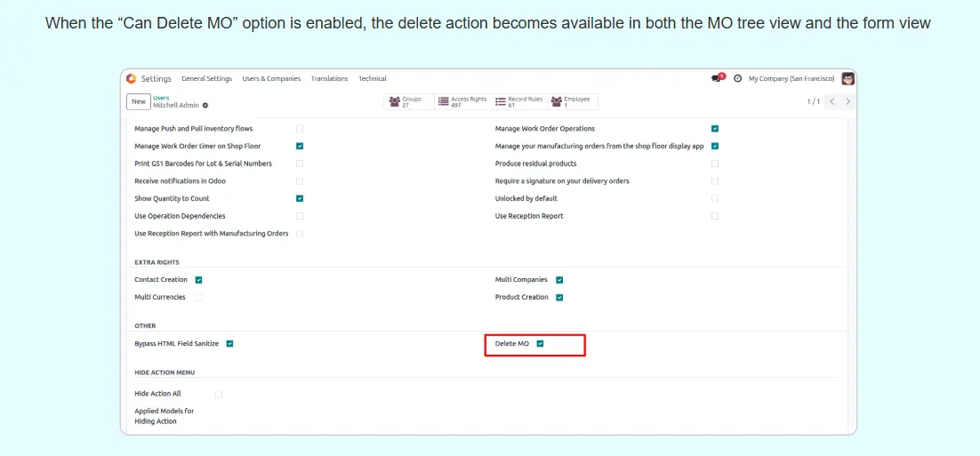This screenshot has width=980, height=456.
Task: Open the Employee smart button
Action: tap(571, 102)
